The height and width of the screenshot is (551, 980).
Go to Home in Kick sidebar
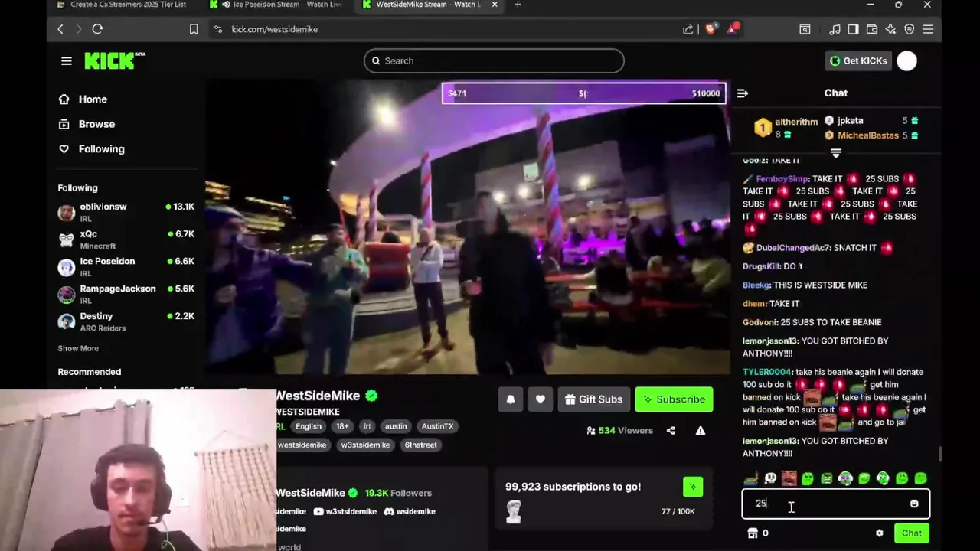point(83,99)
